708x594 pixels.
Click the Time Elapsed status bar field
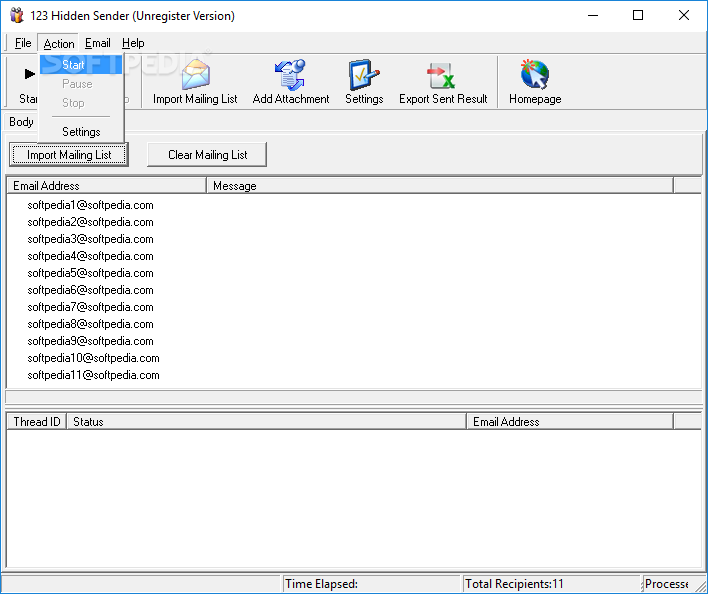point(371,584)
